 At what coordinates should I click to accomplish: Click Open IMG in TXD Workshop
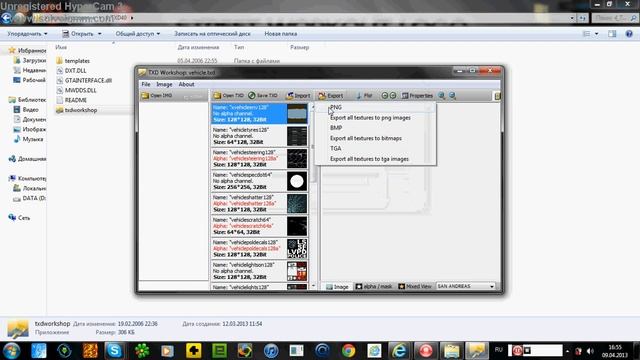(x=157, y=96)
